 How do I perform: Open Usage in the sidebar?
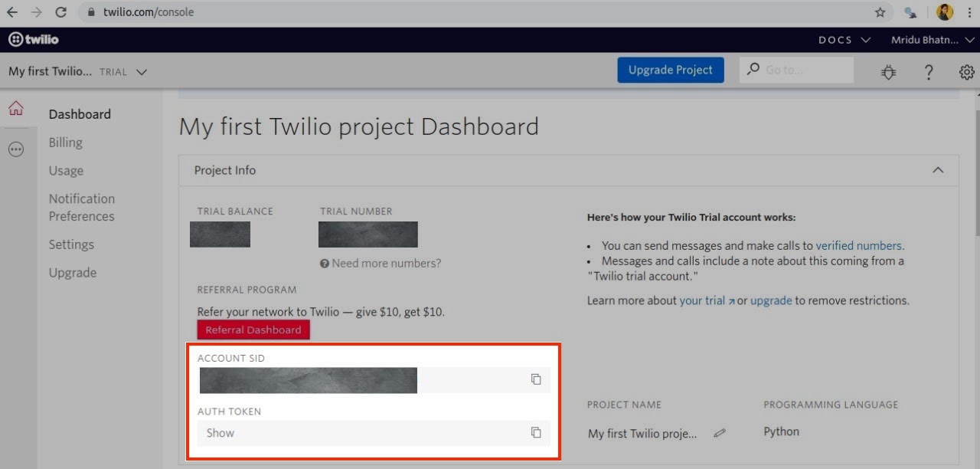[x=66, y=171]
